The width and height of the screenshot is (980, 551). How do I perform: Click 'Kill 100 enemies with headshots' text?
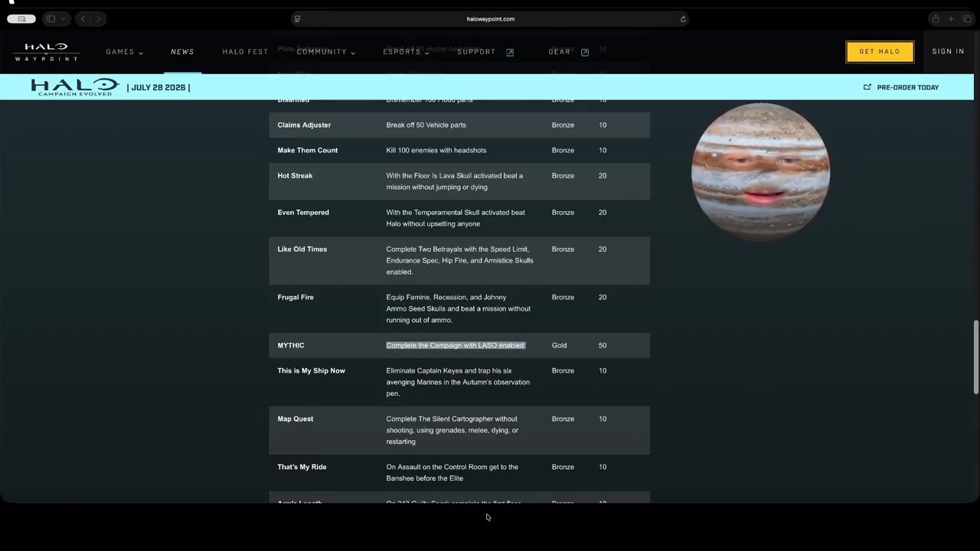436,151
